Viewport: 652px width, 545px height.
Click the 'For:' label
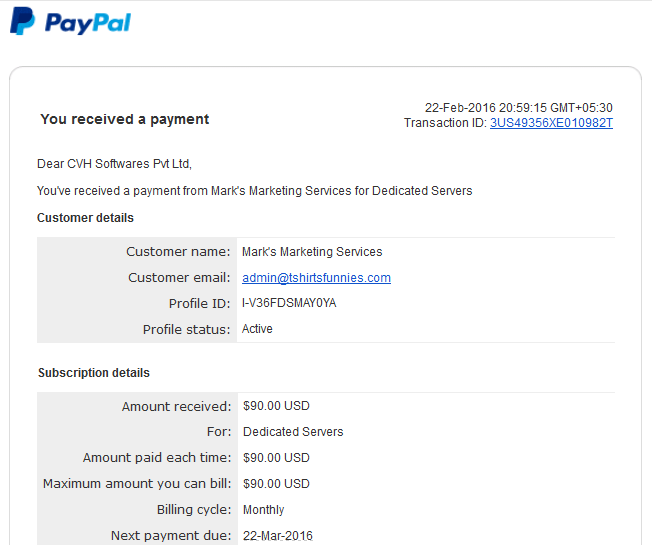point(219,432)
